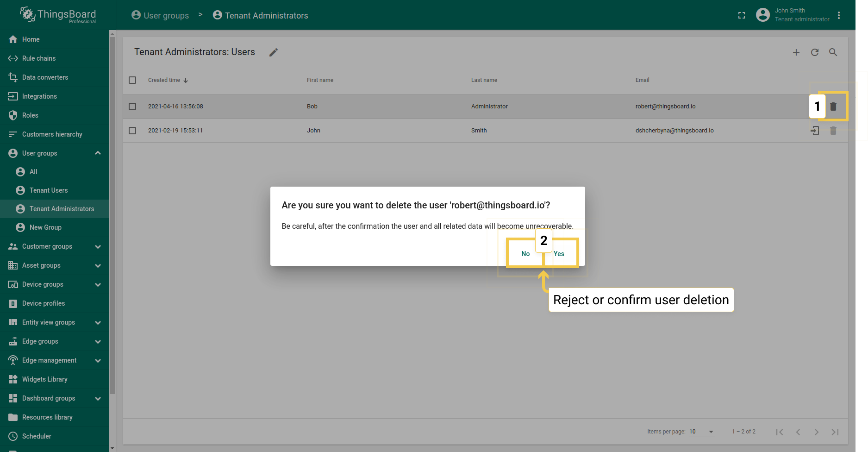Open Items per page dropdown
This screenshot has height=452, width=868.
pos(702,432)
